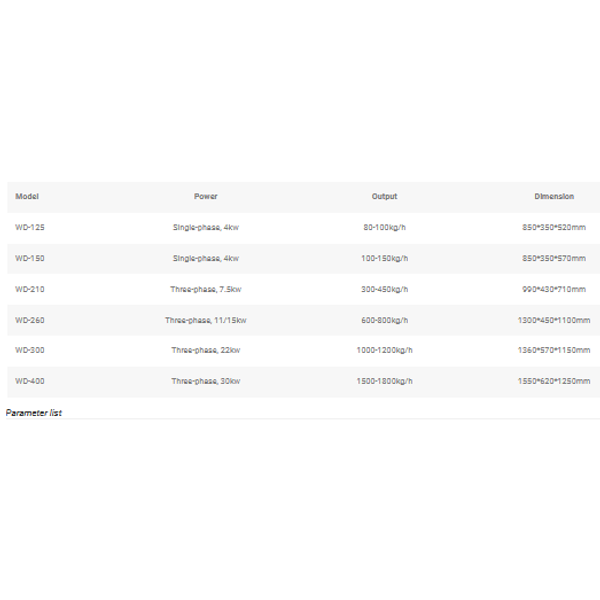The image size is (600, 600).
Task: Select the WD-400 model cell
Action: [30, 381]
